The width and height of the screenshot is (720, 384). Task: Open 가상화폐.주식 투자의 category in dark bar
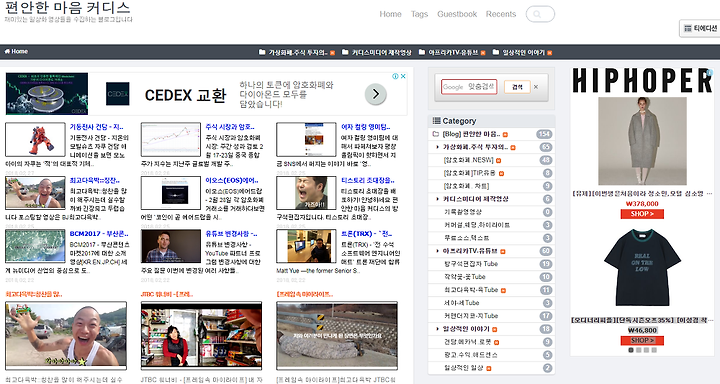pyautogui.click(x=297, y=52)
